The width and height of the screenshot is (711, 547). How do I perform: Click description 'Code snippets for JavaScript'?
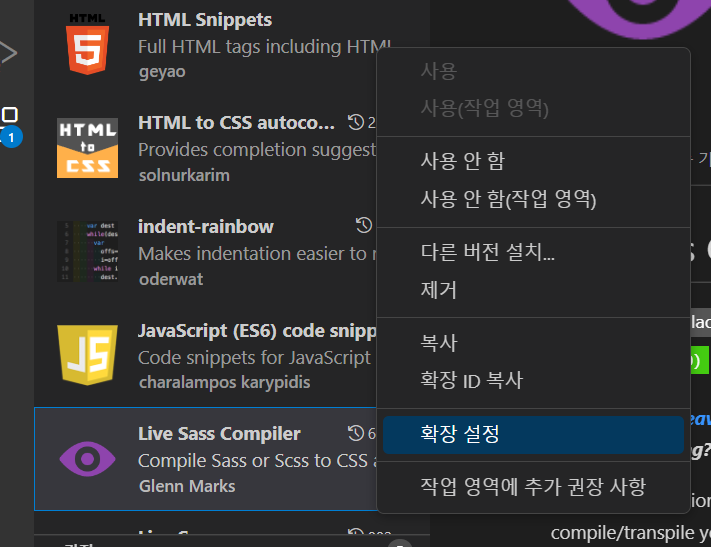click(x=254, y=358)
